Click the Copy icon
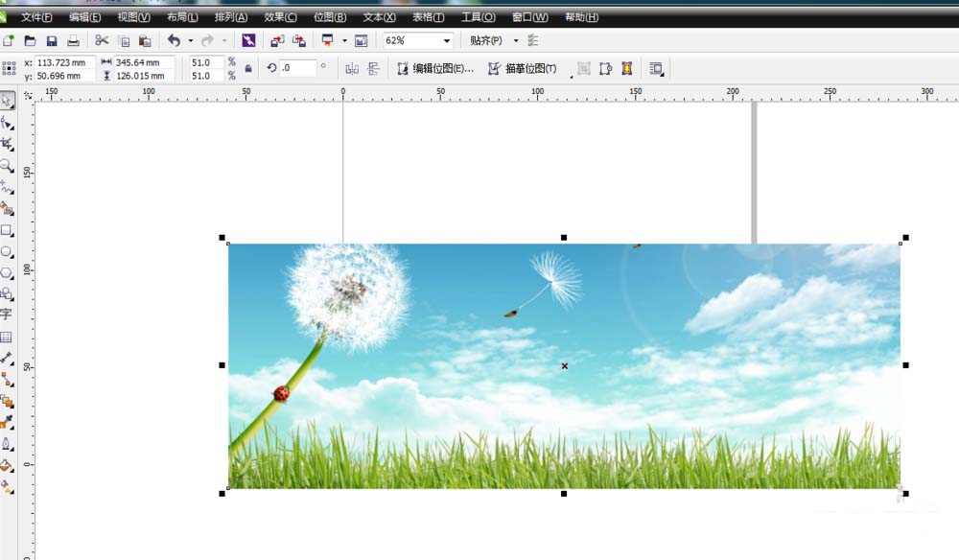This screenshot has width=959, height=560. [124, 41]
